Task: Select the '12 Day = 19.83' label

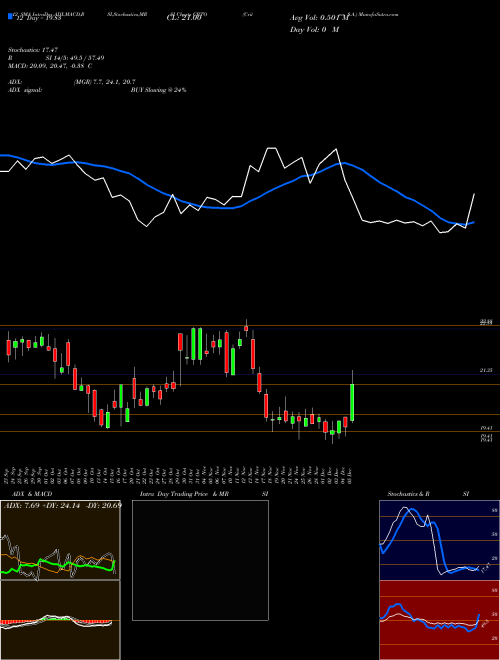Action: click(x=37, y=18)
